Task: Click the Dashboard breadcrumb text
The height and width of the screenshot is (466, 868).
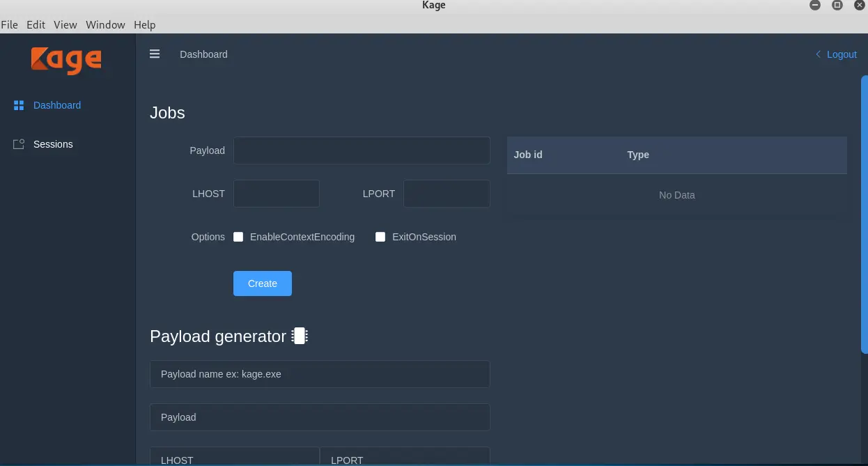Action: click(203, 54)
